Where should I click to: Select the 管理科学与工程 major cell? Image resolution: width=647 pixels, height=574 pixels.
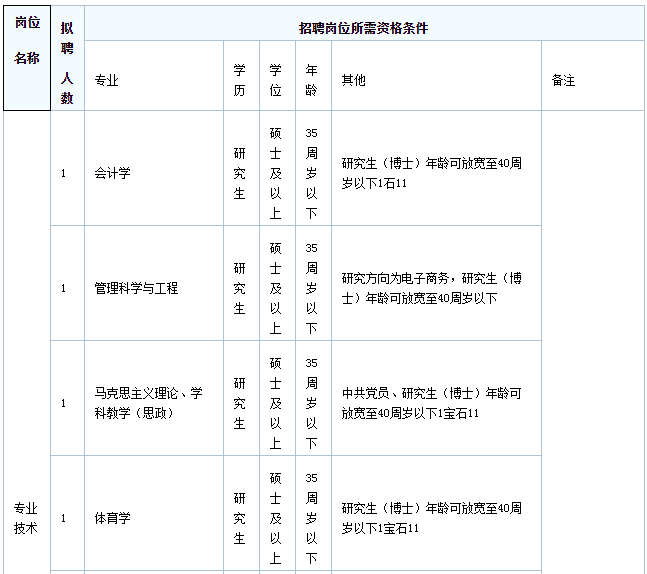click(x=136, y=288)
